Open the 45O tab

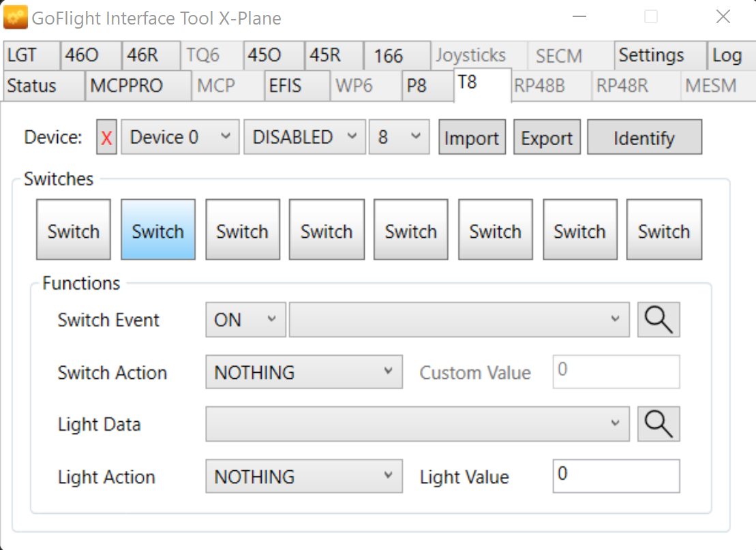(273, 55)
